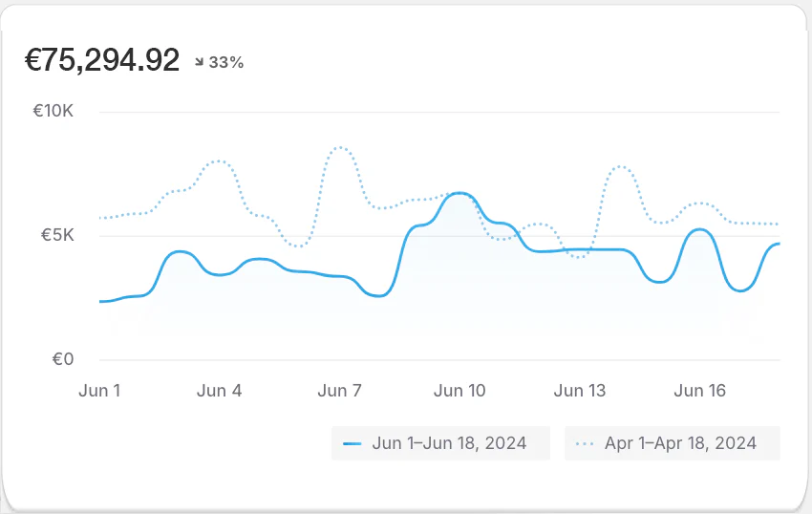Select the Jun 13 axis label
The width and height of the screenshot is (812, 514).
point(580,391)
